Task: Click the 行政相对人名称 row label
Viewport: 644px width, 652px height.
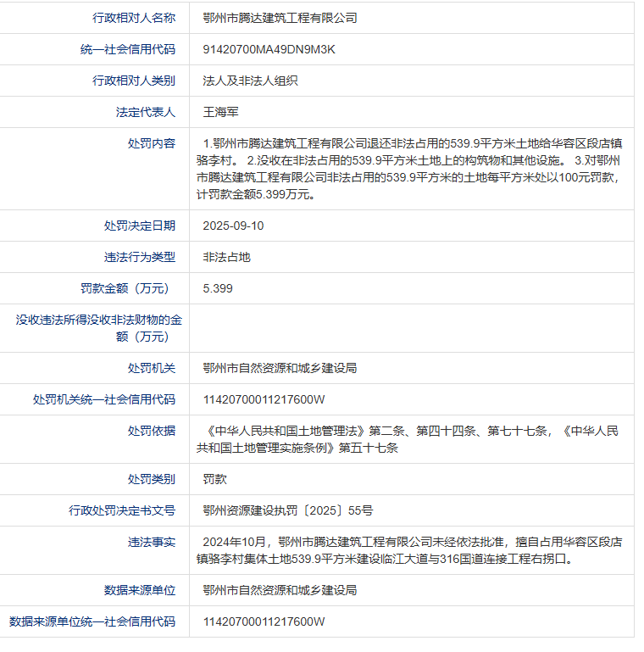Action: point(134,18)
